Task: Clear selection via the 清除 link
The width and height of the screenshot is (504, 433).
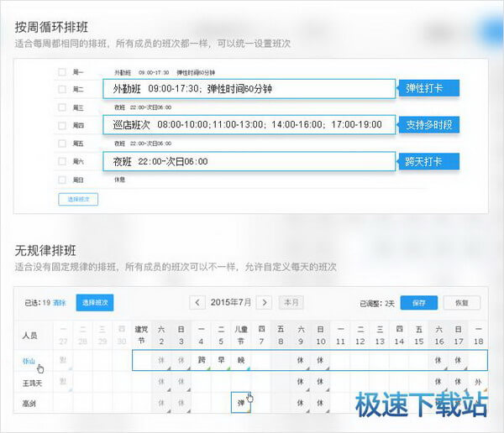Action: (x=59, y=303)
